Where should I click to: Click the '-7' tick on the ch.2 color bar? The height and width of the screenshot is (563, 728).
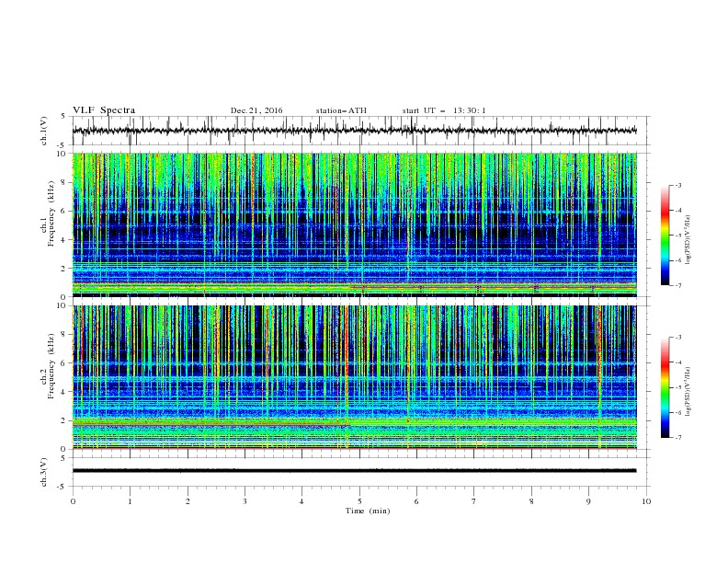pos(678,437)
